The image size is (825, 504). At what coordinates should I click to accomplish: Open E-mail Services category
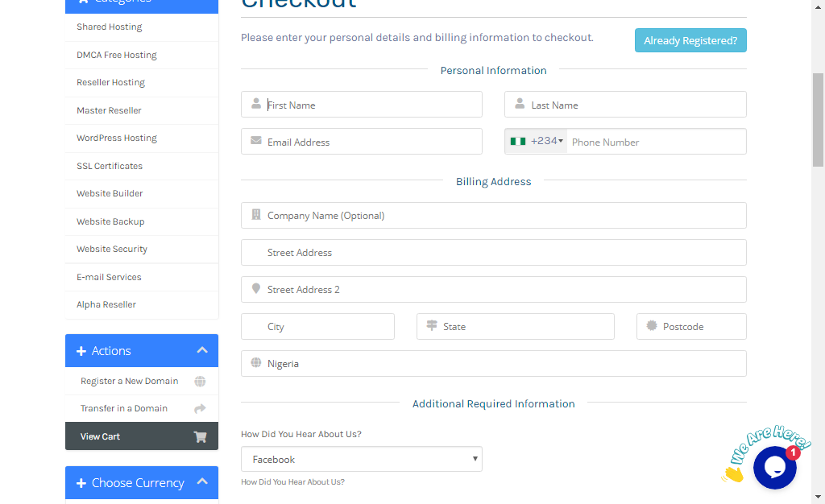click(x=142, y=277)
